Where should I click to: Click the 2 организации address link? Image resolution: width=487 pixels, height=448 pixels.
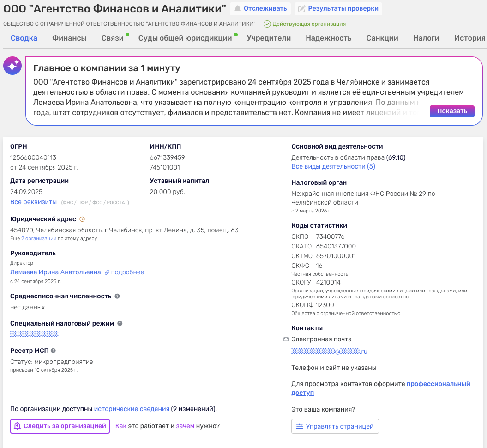pos(39,239)
